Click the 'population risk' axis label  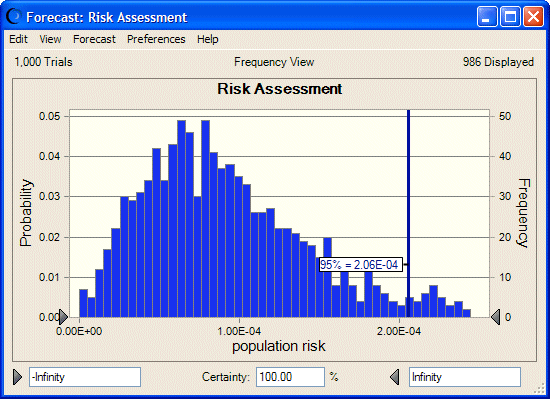(x=279, y=346)
